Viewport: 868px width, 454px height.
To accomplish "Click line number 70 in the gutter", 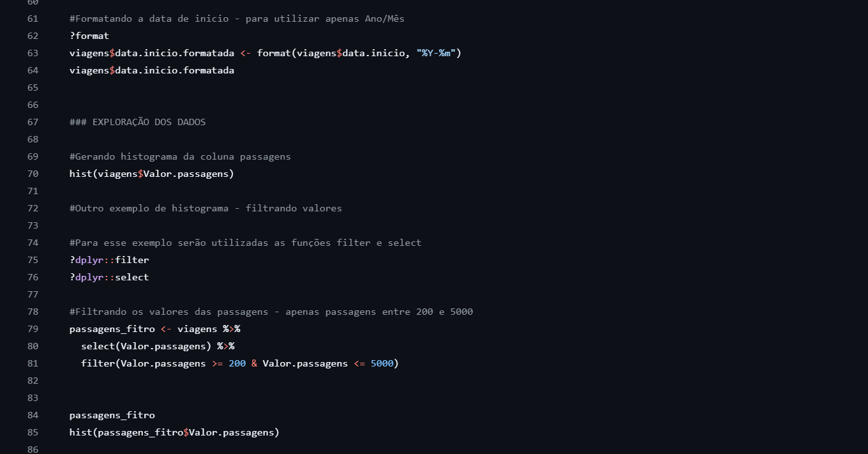I will coord(33,174).
